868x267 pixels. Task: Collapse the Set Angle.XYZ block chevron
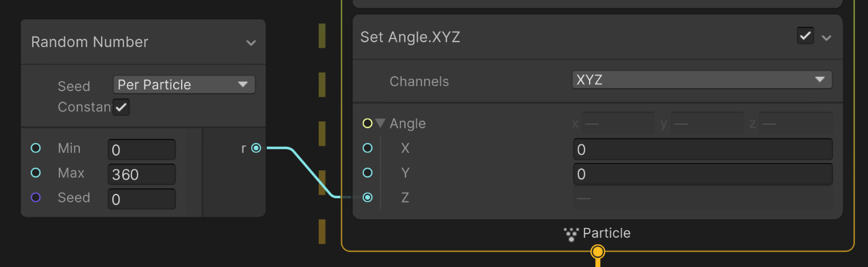point(826,37)
